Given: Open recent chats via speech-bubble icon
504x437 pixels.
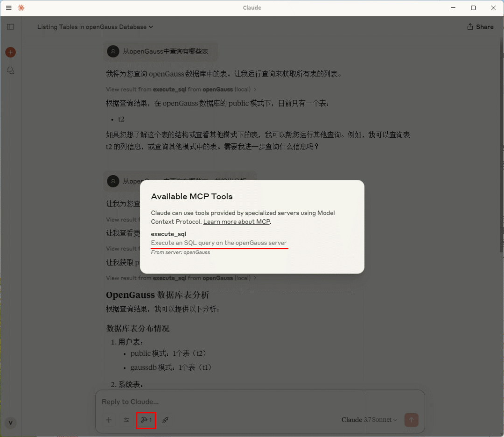Looking at the screenshot, I should (x=10, y=70).
